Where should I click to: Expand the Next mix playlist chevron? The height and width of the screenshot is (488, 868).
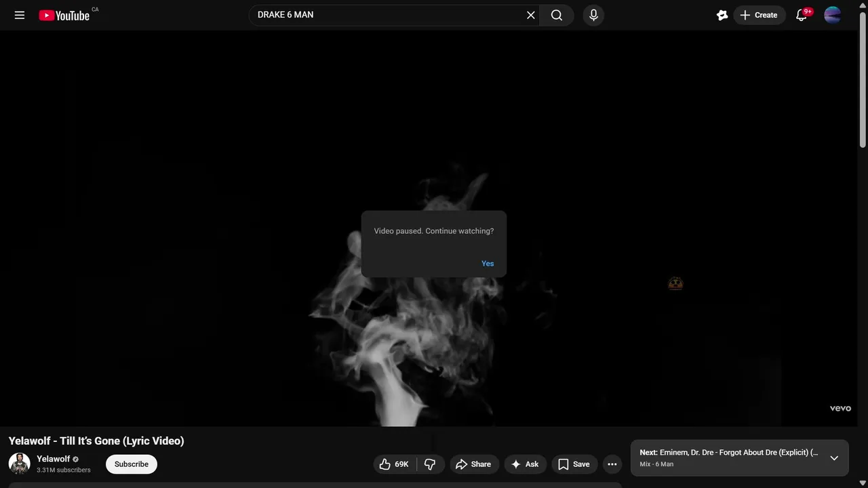[x=834, y=458]
